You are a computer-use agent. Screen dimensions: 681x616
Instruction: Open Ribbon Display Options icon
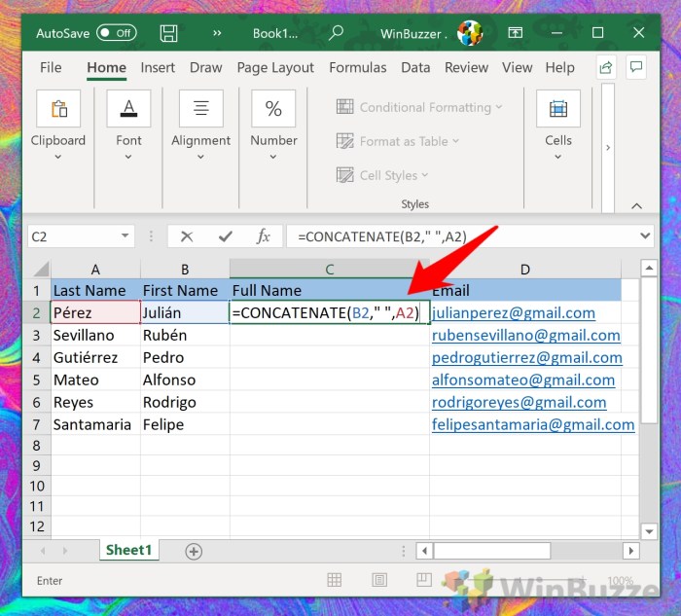click(516, 32)
